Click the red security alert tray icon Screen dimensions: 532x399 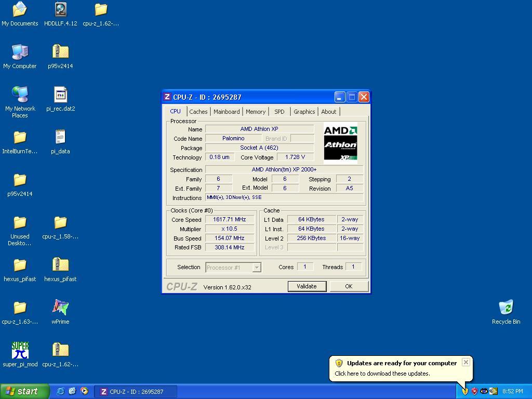[x=474, y=391]
